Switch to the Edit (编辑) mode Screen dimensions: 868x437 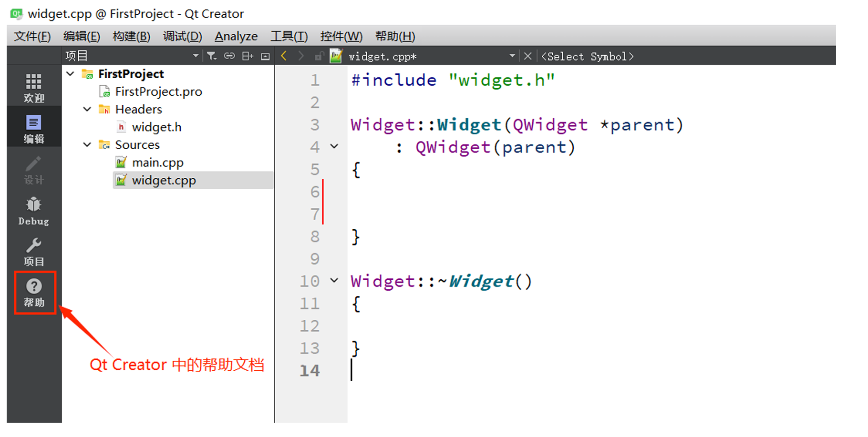34,129
